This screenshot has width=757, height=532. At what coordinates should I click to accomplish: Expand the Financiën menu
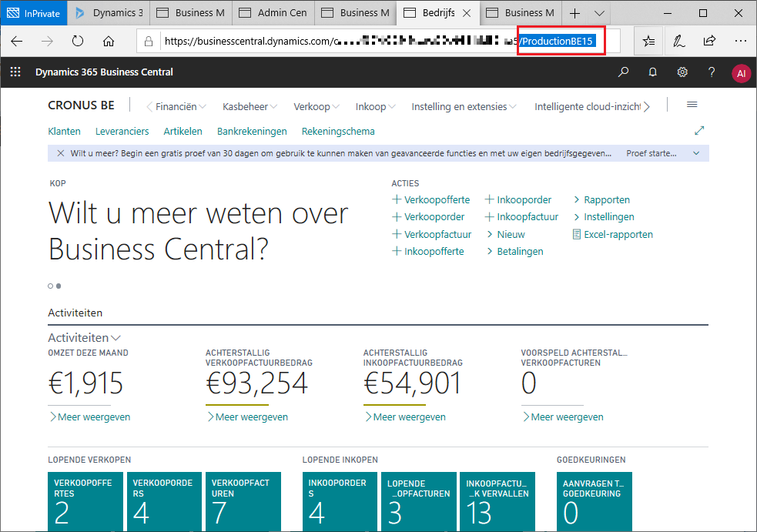[176, 106]
